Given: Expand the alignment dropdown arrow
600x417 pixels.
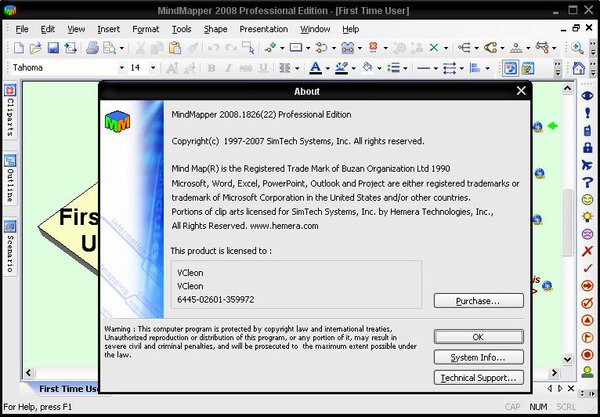Looking at the screenshot, I should coord(488,68).
